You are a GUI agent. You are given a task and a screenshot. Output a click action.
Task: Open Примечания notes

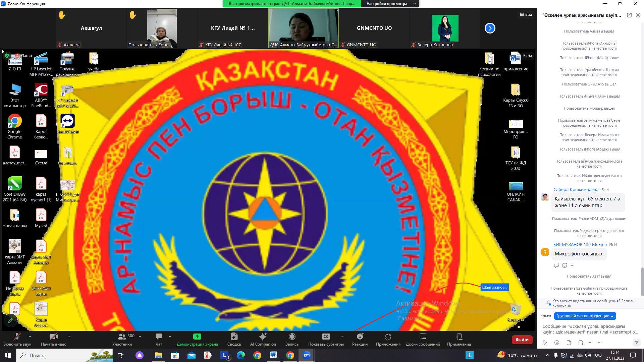(459, 339)
